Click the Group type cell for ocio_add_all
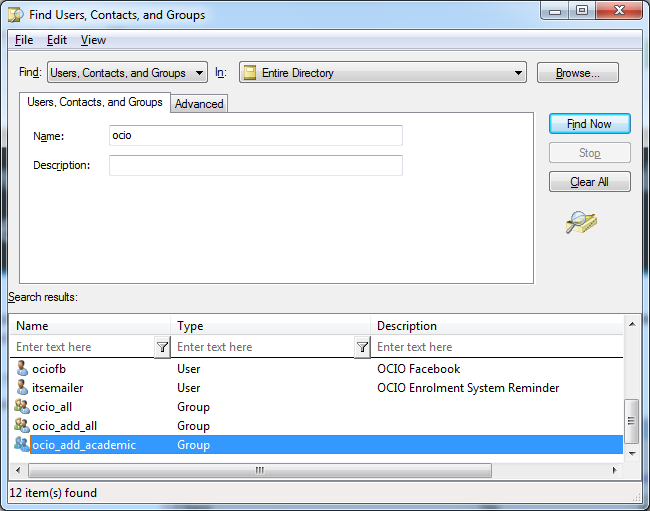This screenshot has height=511, width=650. click(x=193, y=426)
